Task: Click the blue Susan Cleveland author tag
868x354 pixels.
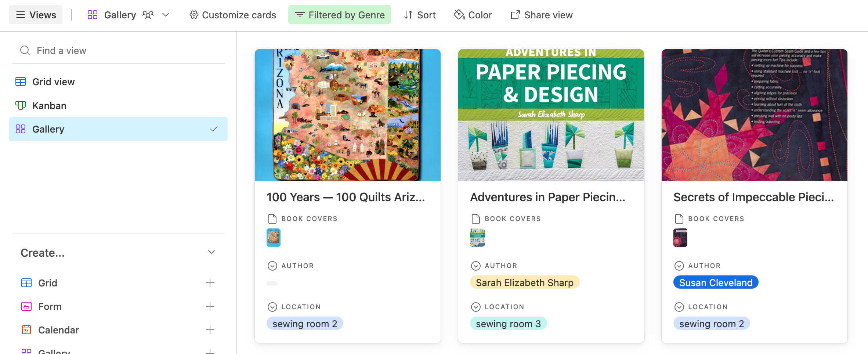Action: point(715,282)
